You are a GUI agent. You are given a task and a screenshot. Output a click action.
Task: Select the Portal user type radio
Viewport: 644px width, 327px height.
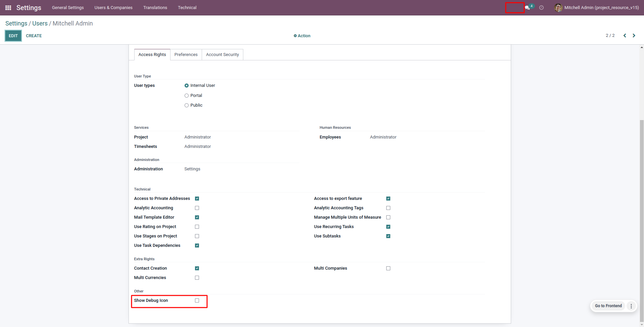click(x=187, y=96)
